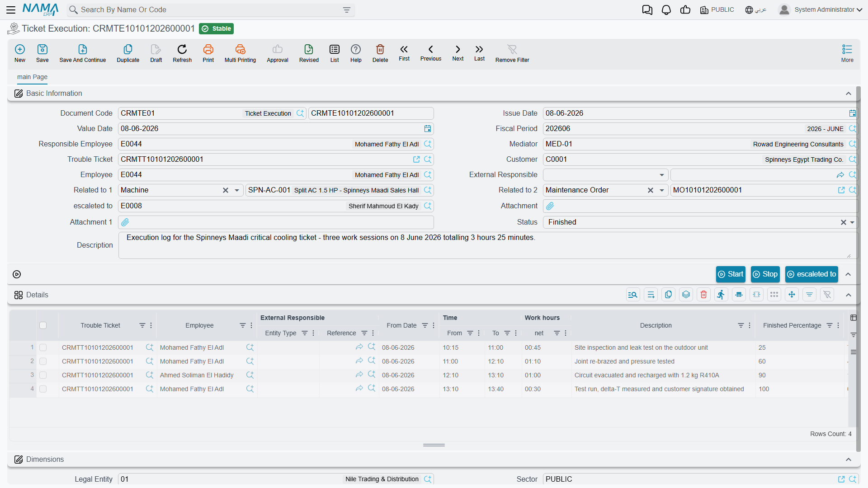Click Remove Filter in toolbar
Screen dimensions: 868x488
click(x=512, y=53)
